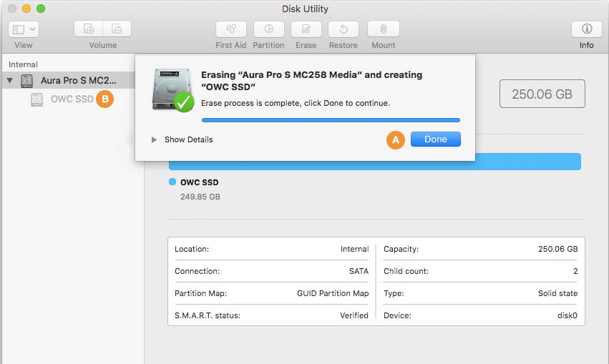This screenshot has height=364, width=609.
Task: Run First Aid from toolbar
Action: 231,29
